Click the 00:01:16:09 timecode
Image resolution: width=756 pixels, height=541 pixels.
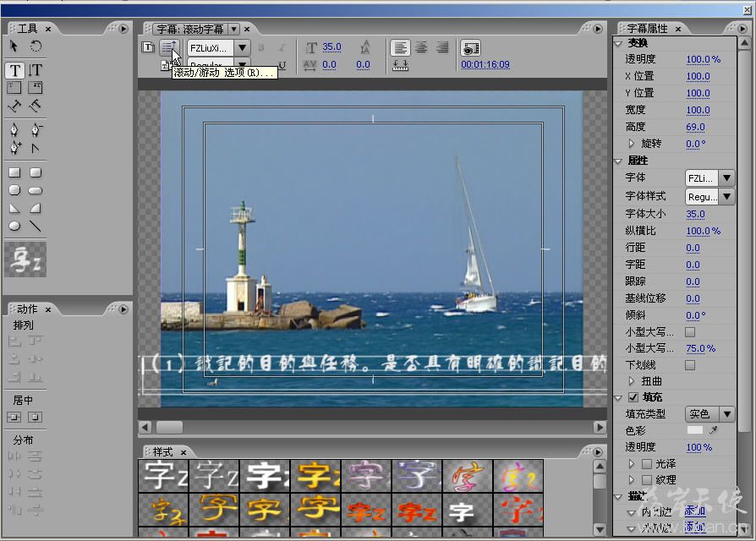click(x=485, y=64)
